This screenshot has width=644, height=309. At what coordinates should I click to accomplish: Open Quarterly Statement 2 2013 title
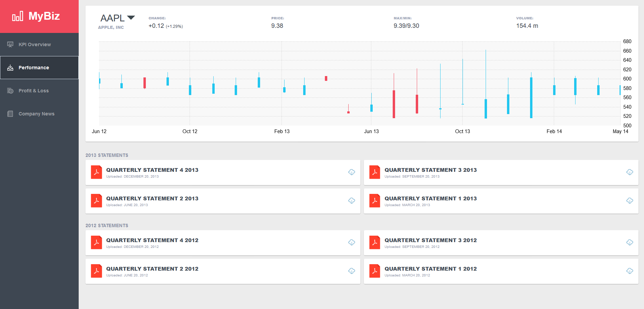[x=152, y=199]
